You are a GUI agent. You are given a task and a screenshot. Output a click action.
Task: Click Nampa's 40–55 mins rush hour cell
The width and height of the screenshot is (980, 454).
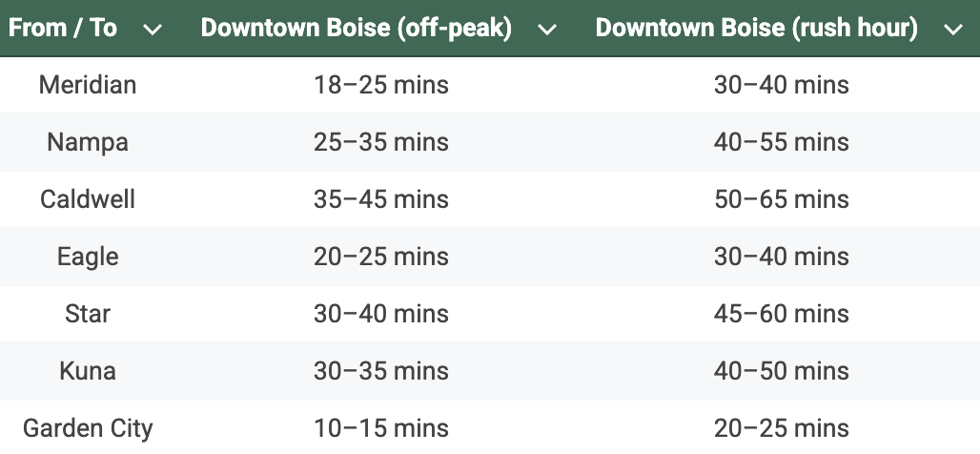click(x=782, y=142)
